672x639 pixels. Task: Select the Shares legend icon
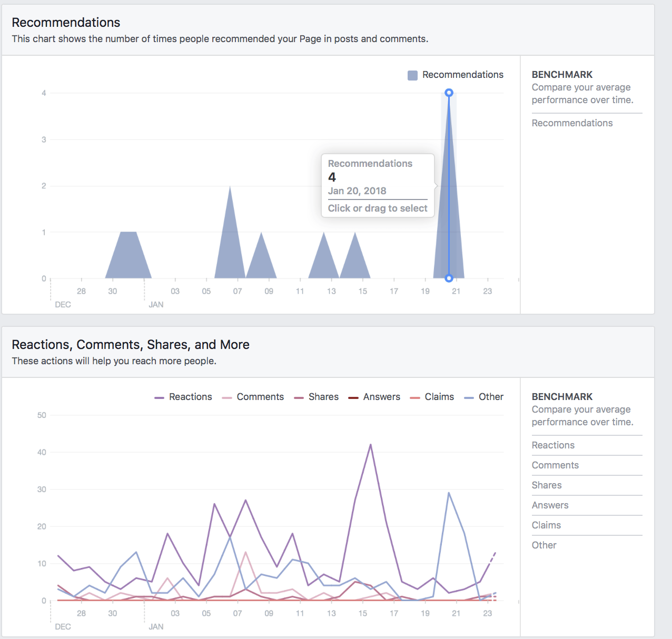point(299,397)
